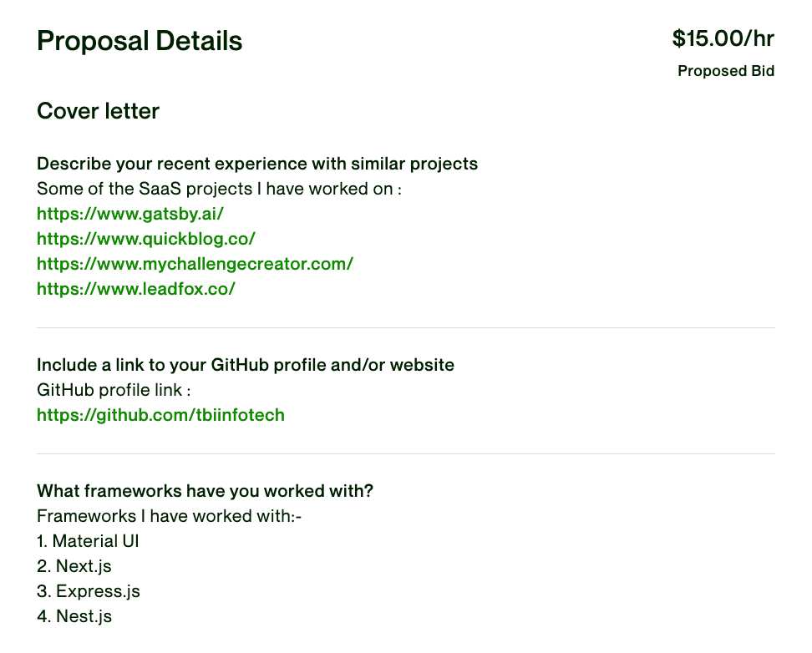
Task: Click the Proposed Bid label
Action: coord(726,71)
